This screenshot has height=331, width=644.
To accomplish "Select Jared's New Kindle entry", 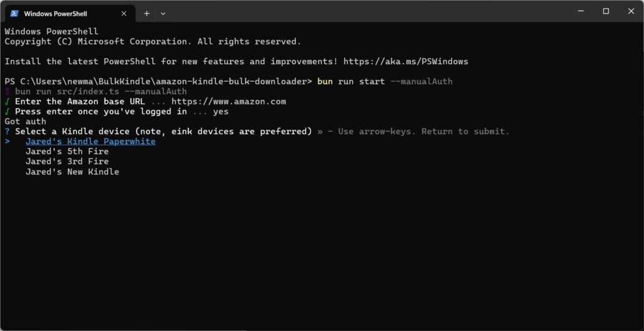I will coord(72,172).
